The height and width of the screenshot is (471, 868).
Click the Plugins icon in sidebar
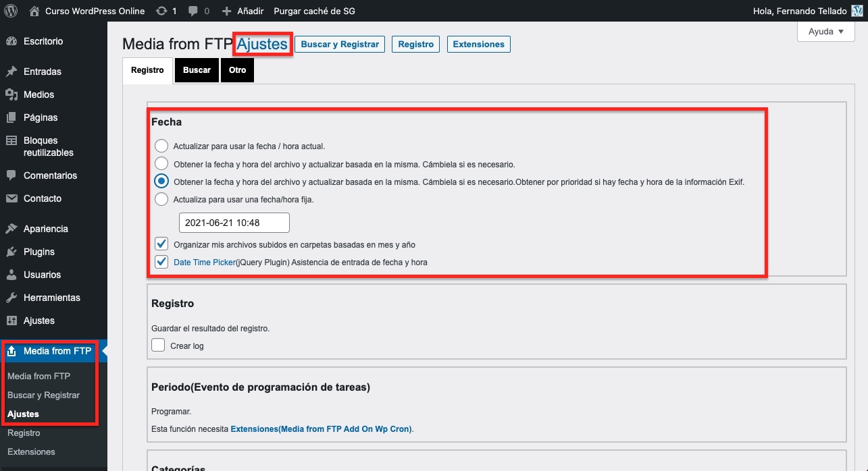tap(11, 252)
